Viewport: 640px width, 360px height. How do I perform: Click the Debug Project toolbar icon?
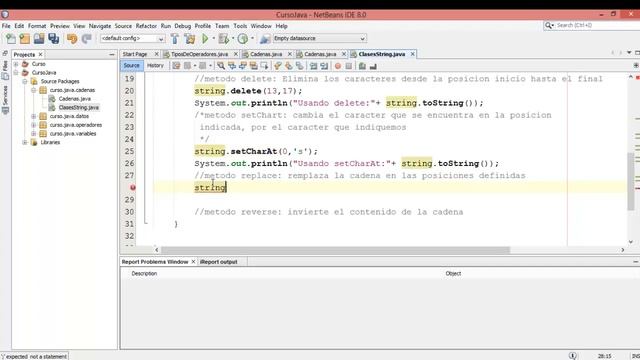[x=224, y=39]
